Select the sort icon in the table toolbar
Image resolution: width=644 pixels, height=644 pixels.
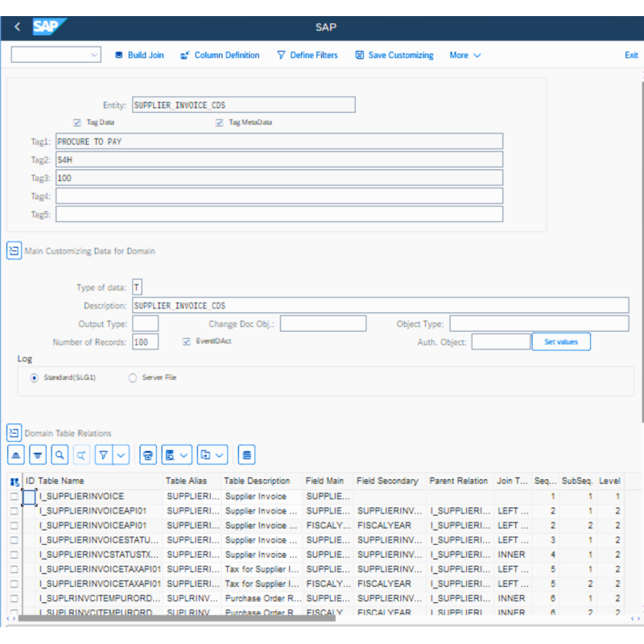coord(18,454)
